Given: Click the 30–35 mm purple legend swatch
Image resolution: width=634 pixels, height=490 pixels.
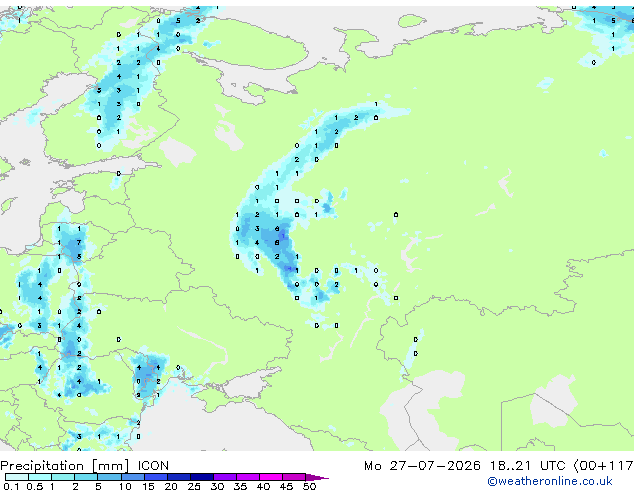Looking at the screenshot, I should click(224, 477).
